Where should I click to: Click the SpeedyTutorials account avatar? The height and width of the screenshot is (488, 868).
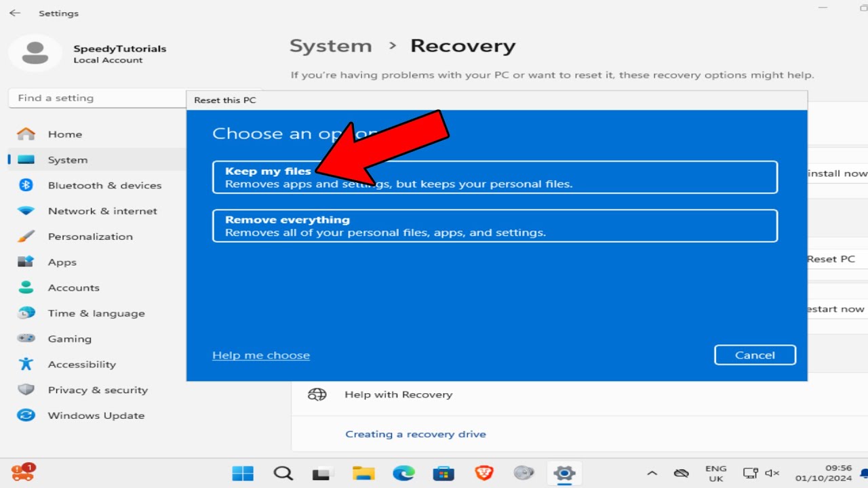35,53
